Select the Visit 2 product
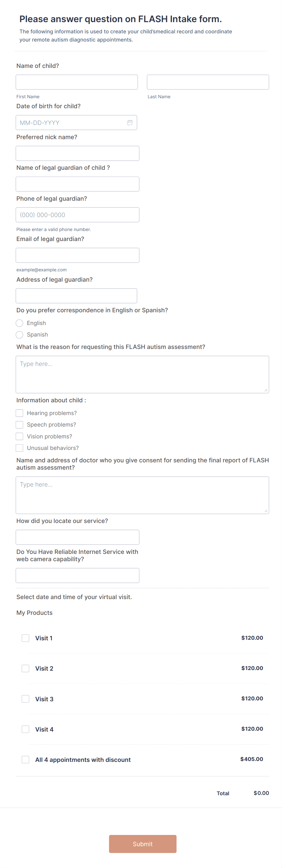The image size is (282, 868). [x=25, y=668]
